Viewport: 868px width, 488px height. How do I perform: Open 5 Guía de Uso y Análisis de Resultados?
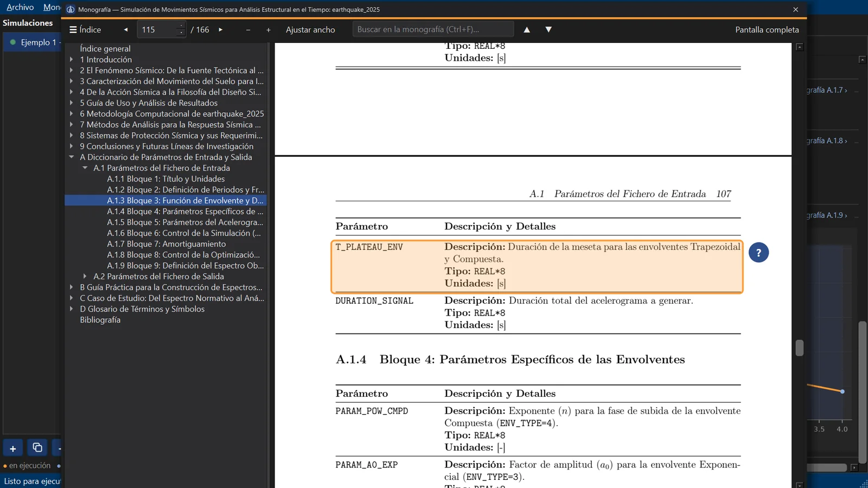point(149,103)
